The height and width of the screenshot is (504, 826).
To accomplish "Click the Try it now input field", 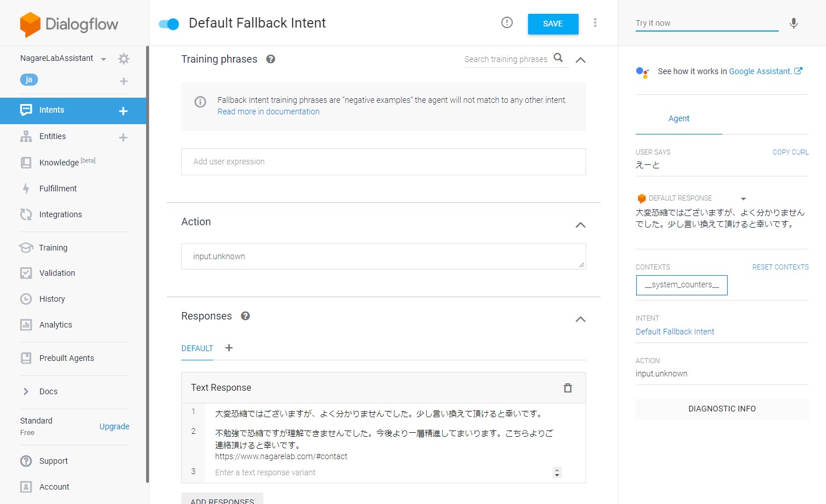I will click(707, 23).
